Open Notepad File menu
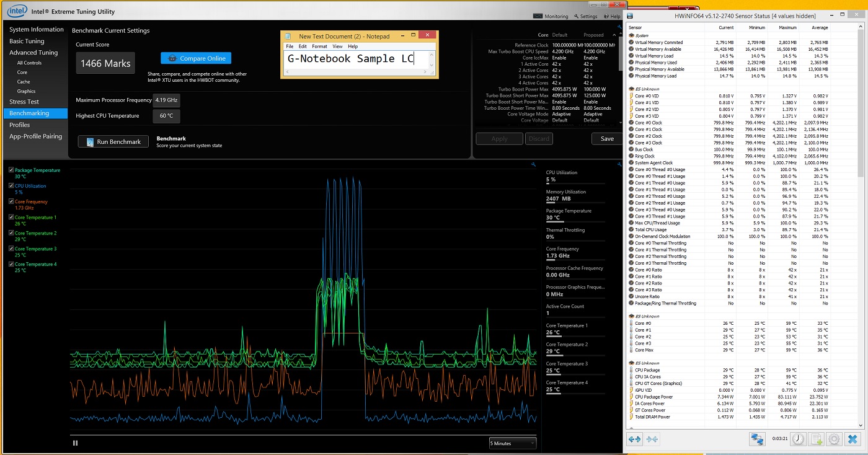Screen dimensions: 868x455 (x=290, y=46)
